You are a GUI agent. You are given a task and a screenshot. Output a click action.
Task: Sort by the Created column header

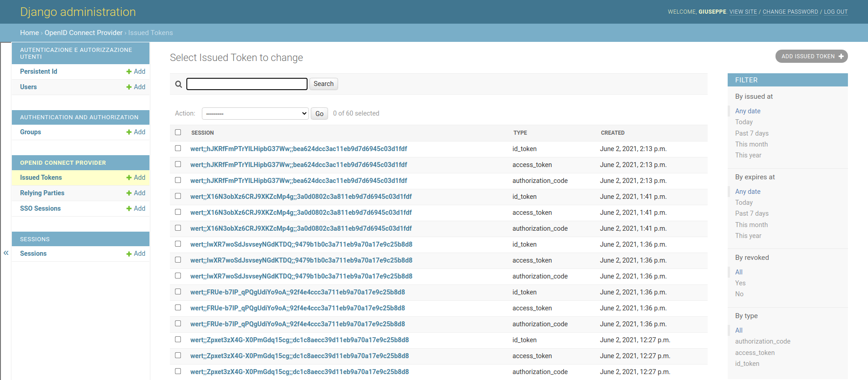[613, 133]
